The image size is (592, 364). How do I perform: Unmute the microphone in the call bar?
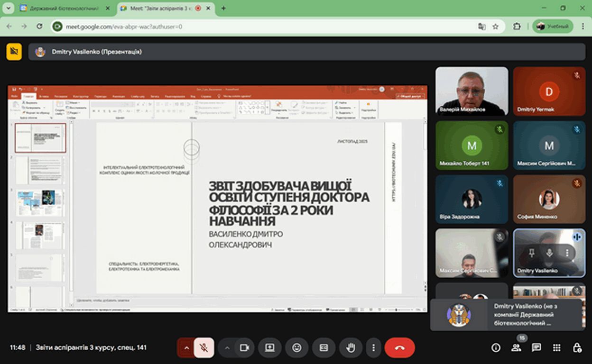point(204,348)
